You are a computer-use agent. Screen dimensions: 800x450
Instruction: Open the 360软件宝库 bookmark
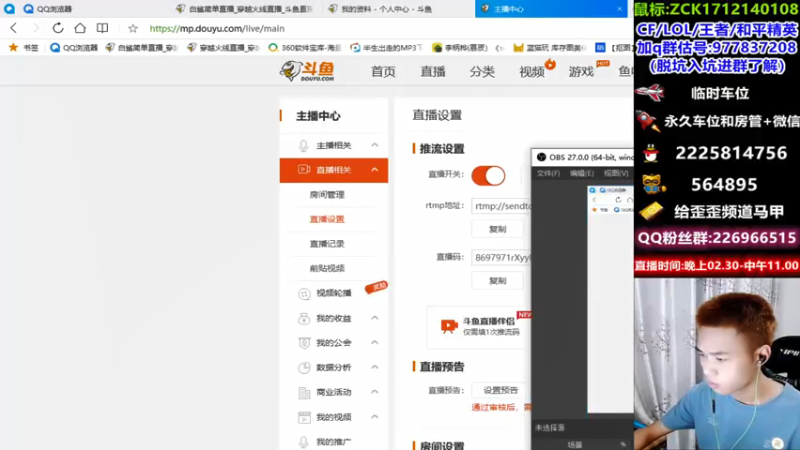(305, 47)
